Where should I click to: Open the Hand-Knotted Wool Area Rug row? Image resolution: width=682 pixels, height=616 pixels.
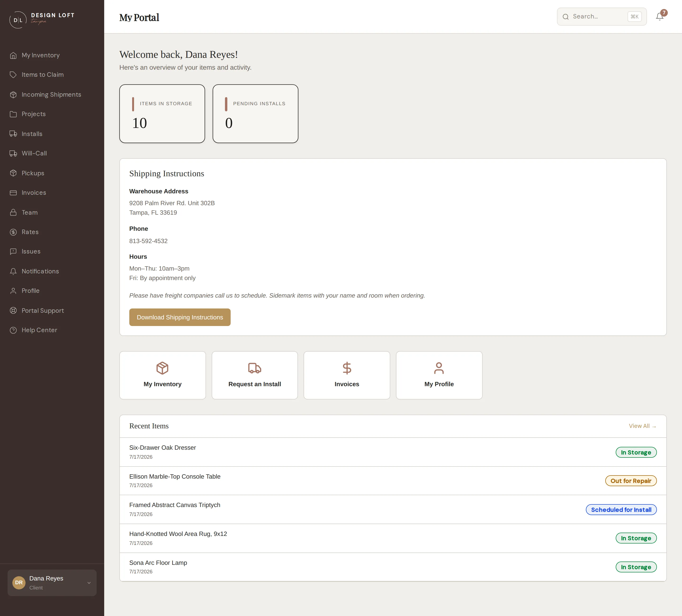[393, 538]
